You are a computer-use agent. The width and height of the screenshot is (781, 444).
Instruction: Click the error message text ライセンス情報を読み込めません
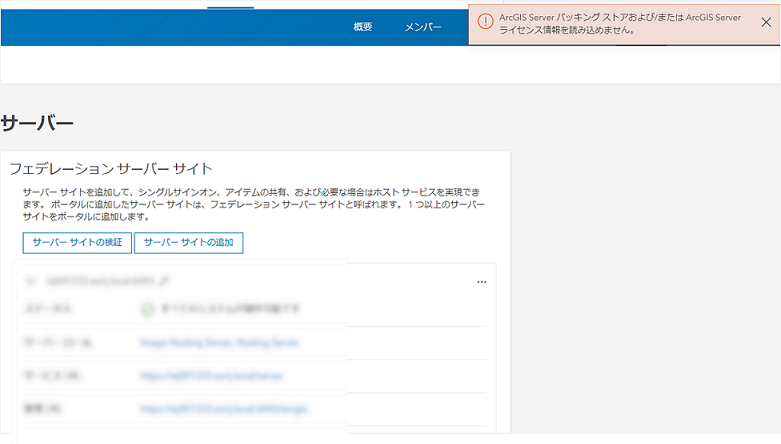pyautogui.click(x=567, y=30)
